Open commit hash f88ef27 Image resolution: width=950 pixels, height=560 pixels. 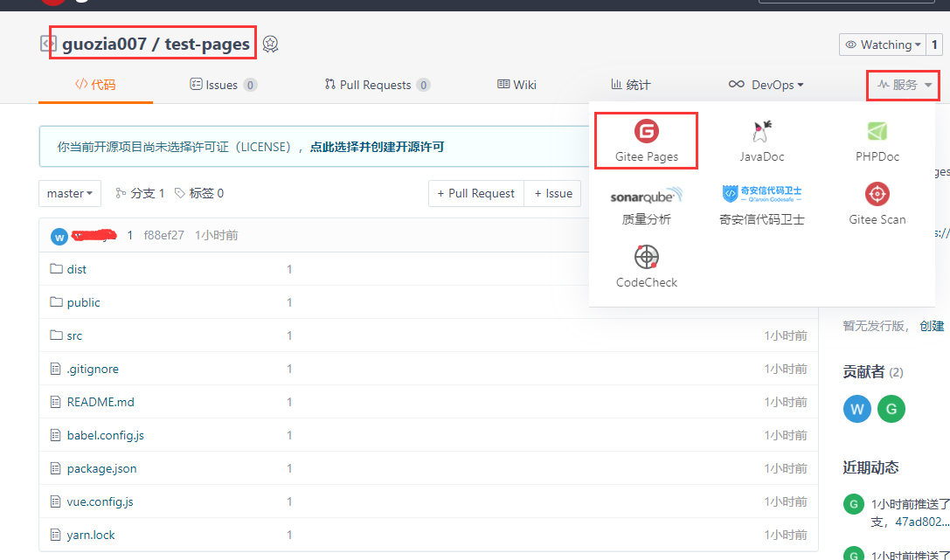coord(163,236)
